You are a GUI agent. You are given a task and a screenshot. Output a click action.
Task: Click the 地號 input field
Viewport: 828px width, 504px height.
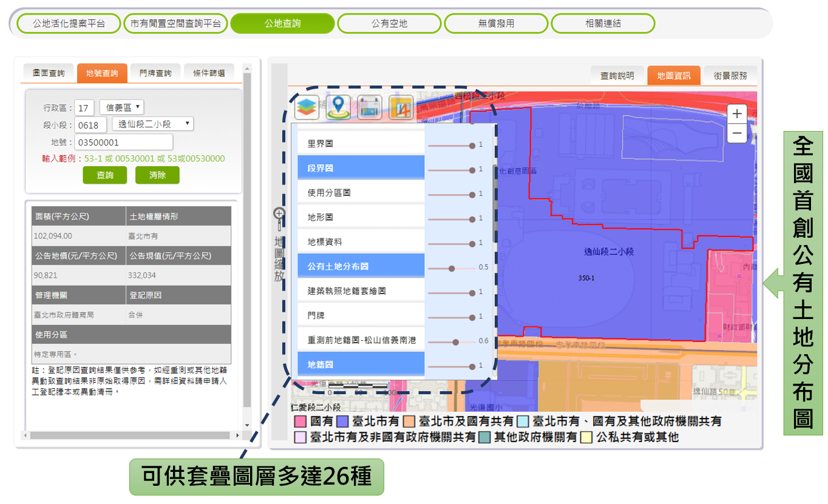pyautogui.click(x=124, y=143)
